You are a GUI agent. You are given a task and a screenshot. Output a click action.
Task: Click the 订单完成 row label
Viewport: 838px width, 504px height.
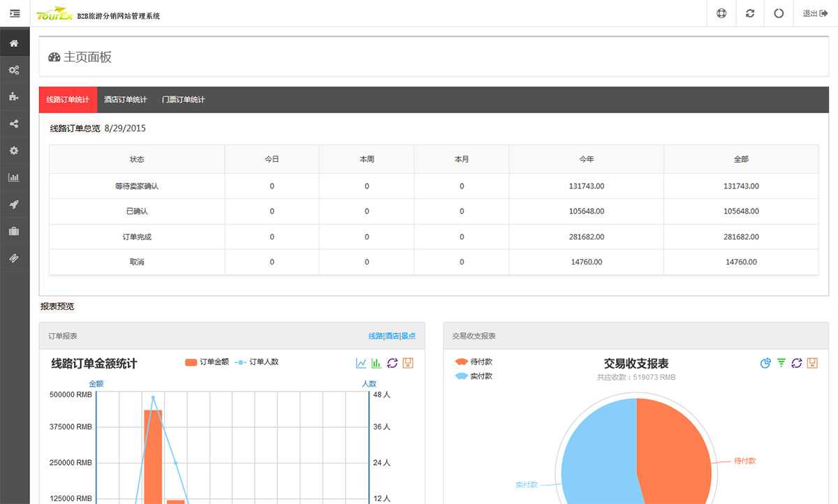pyautogui.click(x=137, y=237)
